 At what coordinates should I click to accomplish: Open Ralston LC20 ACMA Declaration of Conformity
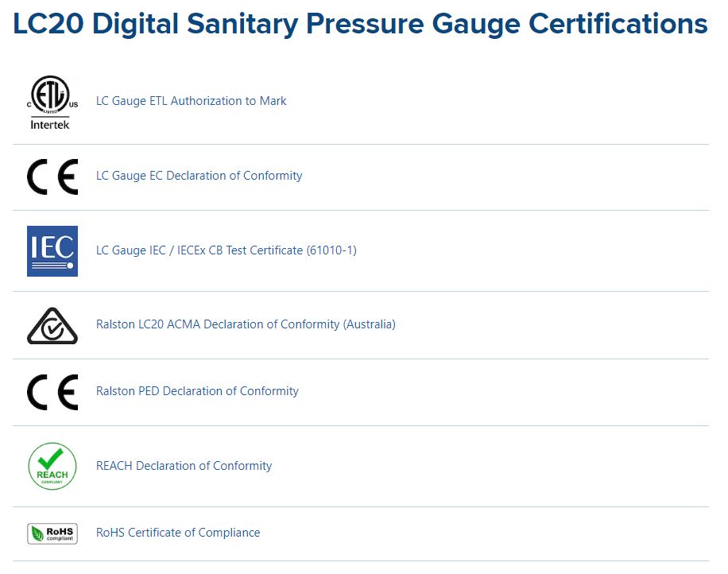246,324
